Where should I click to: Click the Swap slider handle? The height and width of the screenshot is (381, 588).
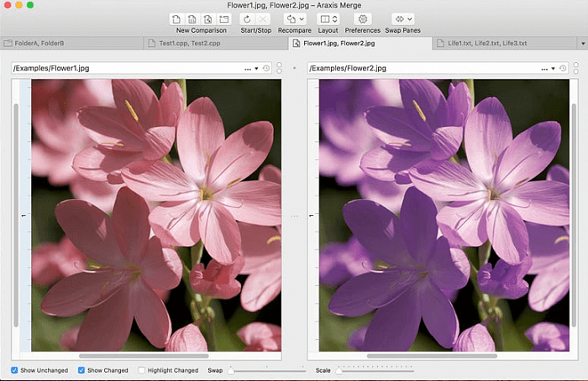(x=231, y=371)
